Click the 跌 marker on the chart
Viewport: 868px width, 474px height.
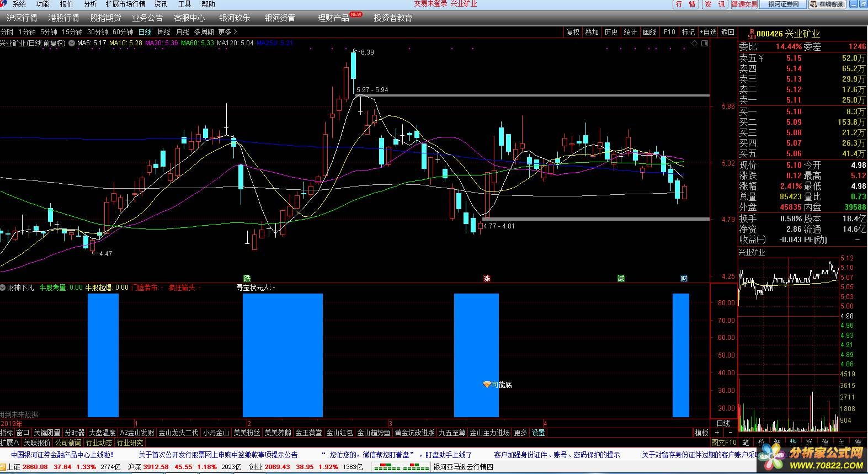click(247, 278)
